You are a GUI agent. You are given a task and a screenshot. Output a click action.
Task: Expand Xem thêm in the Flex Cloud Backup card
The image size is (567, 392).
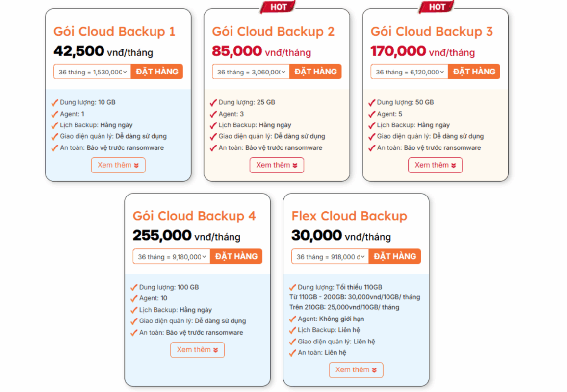pos(356,370)
